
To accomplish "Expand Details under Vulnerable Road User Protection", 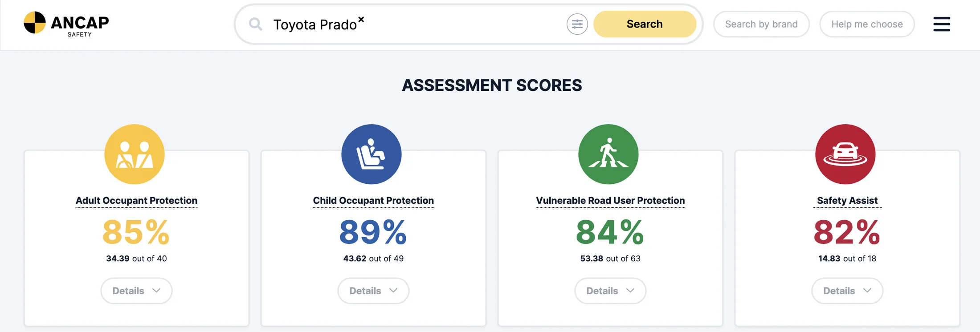I will (x=610, y=291).
